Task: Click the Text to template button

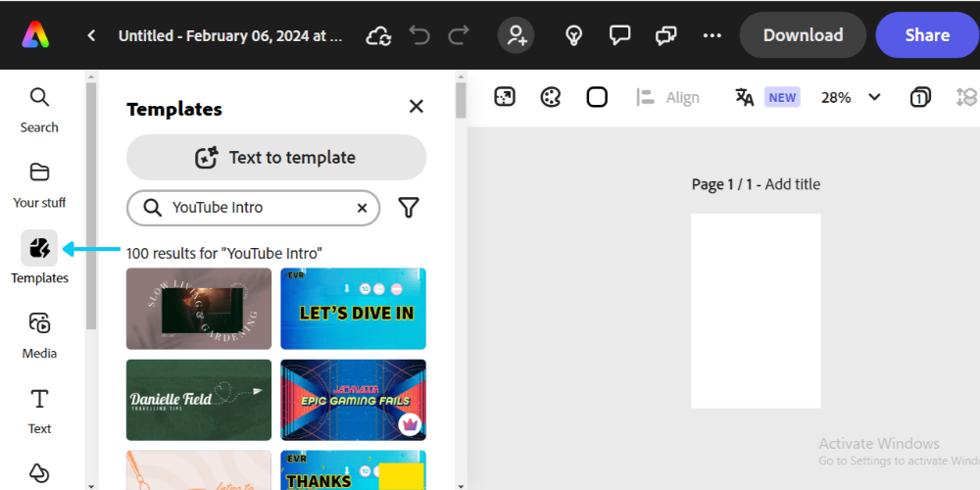Action: click(276, 158)
